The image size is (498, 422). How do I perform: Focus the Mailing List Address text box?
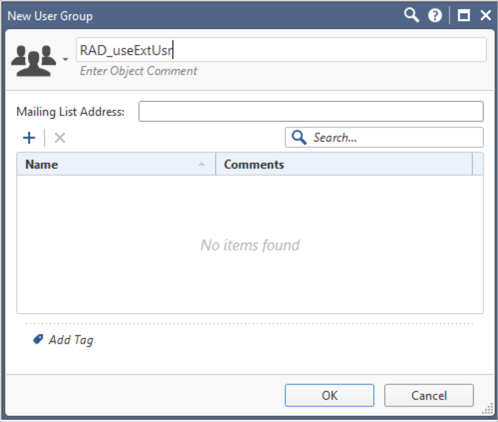coord(311,111)
